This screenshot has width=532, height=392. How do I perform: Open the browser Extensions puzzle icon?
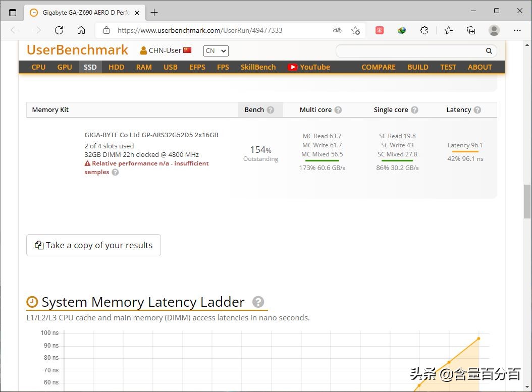coord(424,30)
